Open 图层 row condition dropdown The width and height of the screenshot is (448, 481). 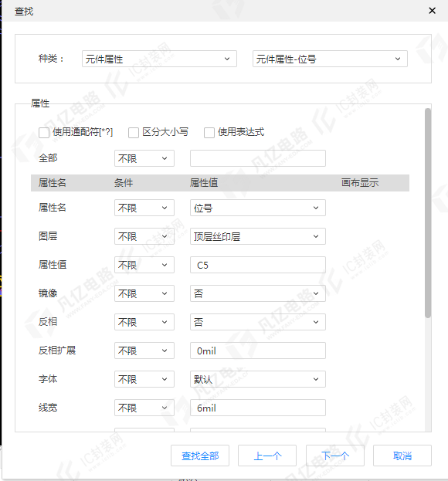click(144, 236)
